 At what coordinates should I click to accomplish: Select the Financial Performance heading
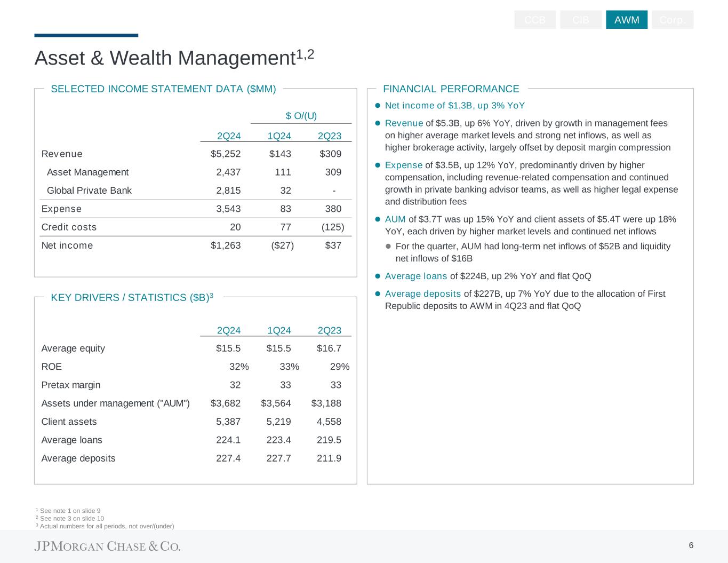[451, 89]
